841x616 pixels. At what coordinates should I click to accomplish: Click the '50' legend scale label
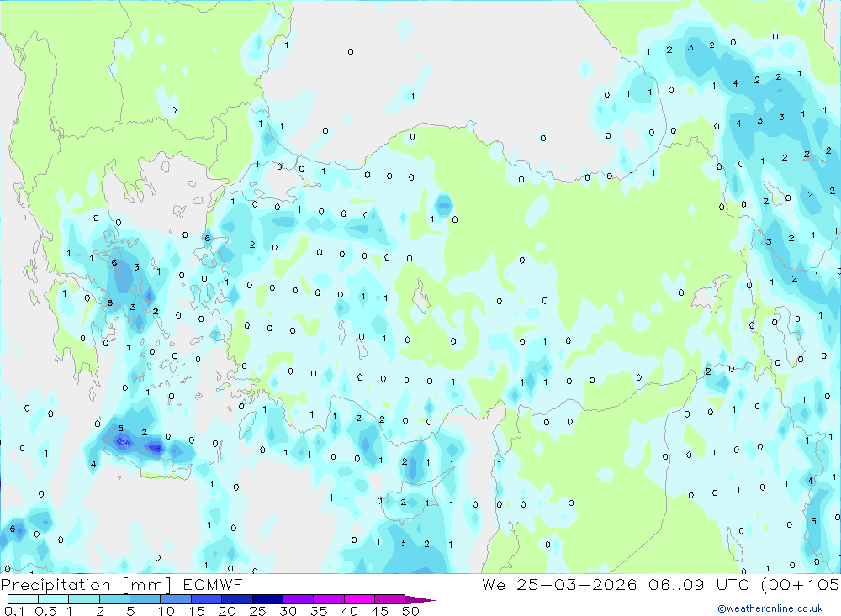411,611
